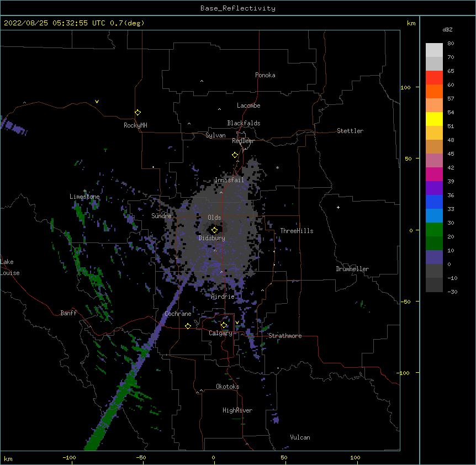476x465 pixels.
Task: Click the Olds town label
Action: click(x=214, y=218)
